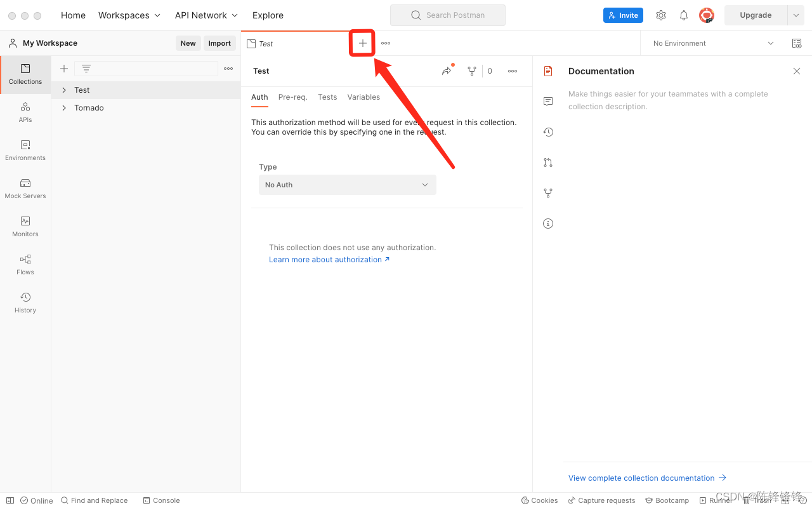Image resolution: width=812 pixels, height=508 pixels.
Task: Switch to the Pre-req. tab
Action: click(x=292, y=97)
